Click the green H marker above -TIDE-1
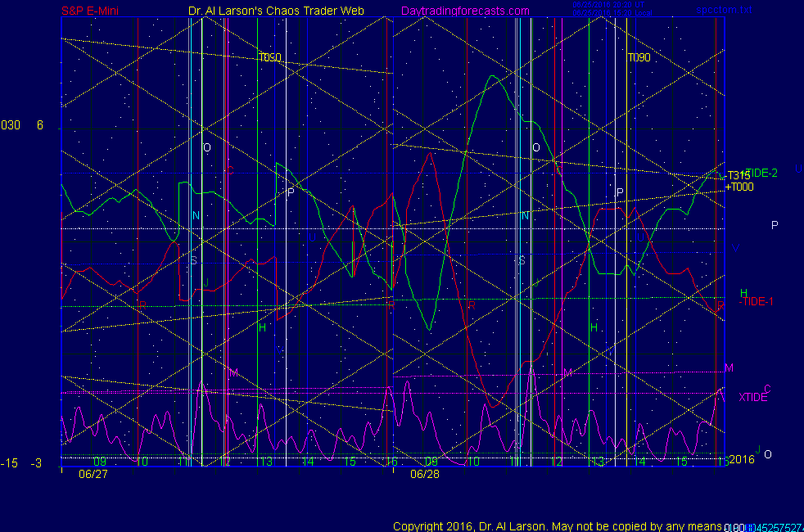This screenshot has width=804, height=532. [743, 293]
